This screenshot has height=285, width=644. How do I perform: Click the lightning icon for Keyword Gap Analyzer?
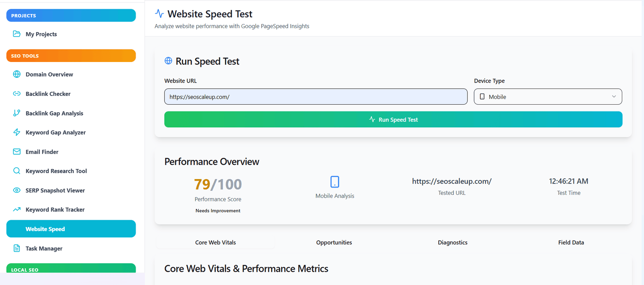click(17, 132)
